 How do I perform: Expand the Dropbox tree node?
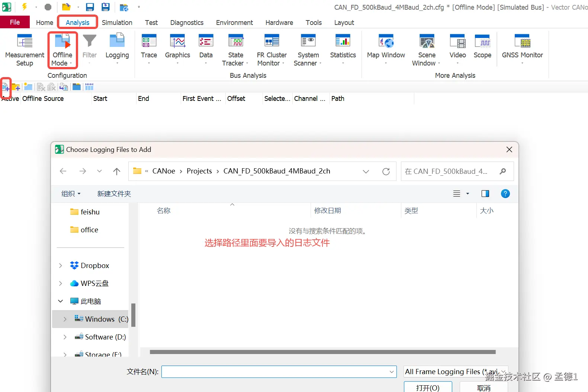tap(61, 265)
